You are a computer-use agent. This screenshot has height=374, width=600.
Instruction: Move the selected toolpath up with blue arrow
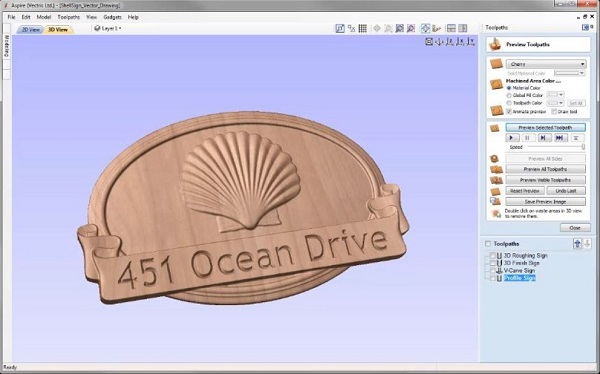tap(577, 243)
